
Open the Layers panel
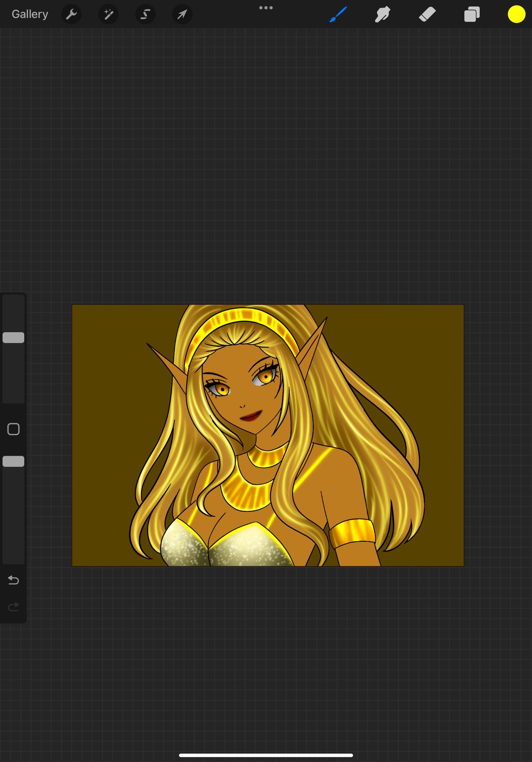(x=472, y=15)
